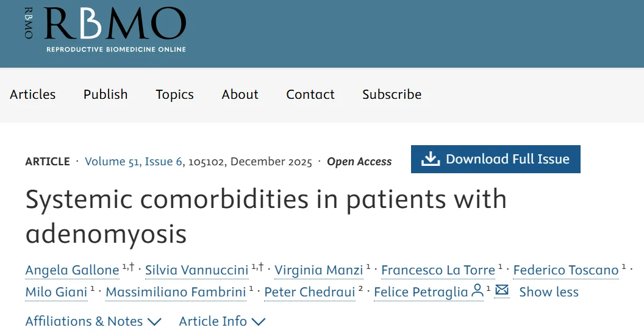Expand the Affiliations & Notes section
This screenshot has width=644, height=333.
tap(93, 321)
